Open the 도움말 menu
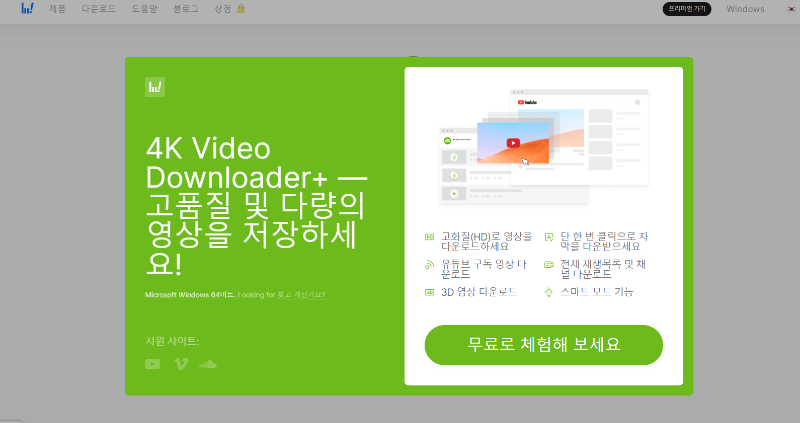Viewport: 800px width, 423px height. (144, 9)
